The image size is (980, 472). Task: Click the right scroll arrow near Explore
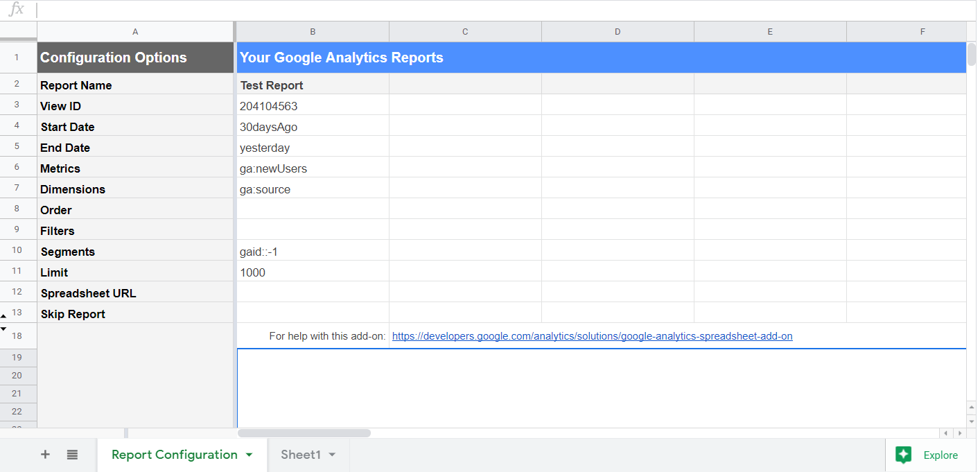tap(961, 433)
